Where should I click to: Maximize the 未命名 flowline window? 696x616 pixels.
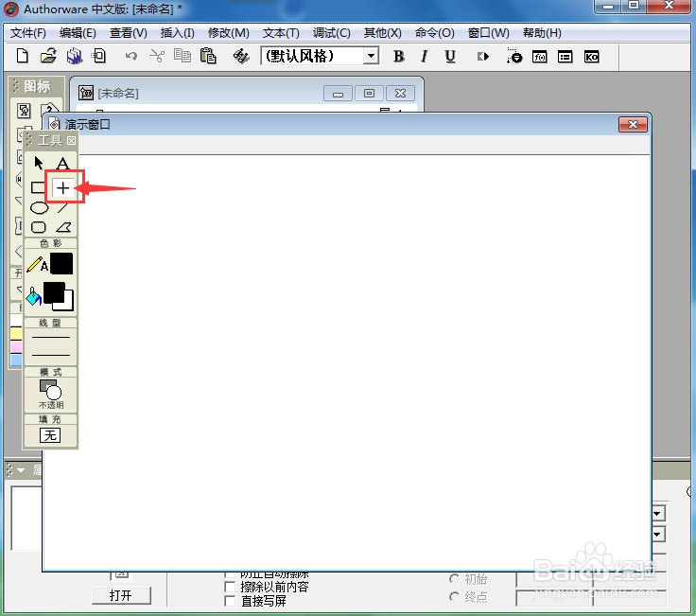coord(369,94)
